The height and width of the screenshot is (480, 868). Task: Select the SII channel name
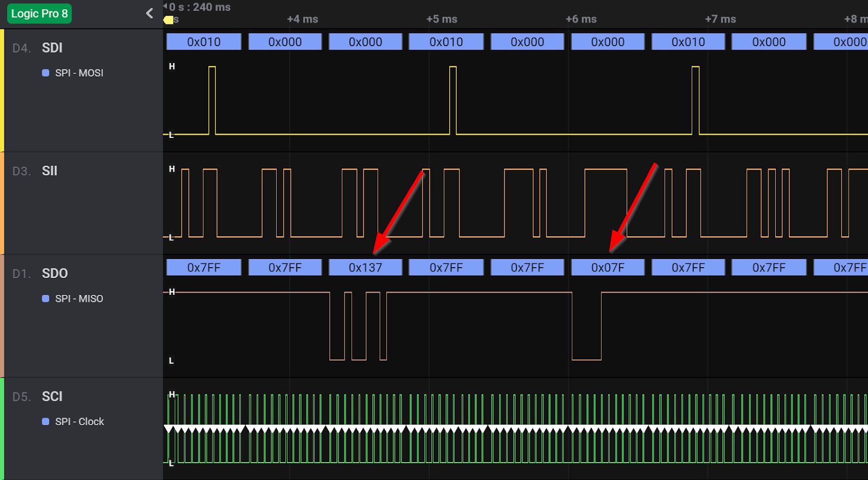coord(49,171)
